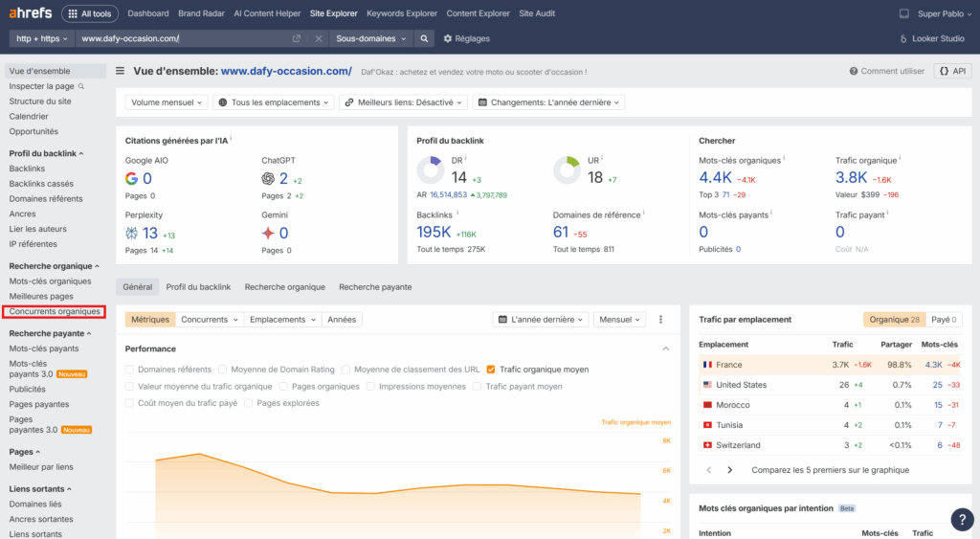Open Super Pablo account menu
The width and height of the screenshot is (980, 539).
click(x=944, y=13)
